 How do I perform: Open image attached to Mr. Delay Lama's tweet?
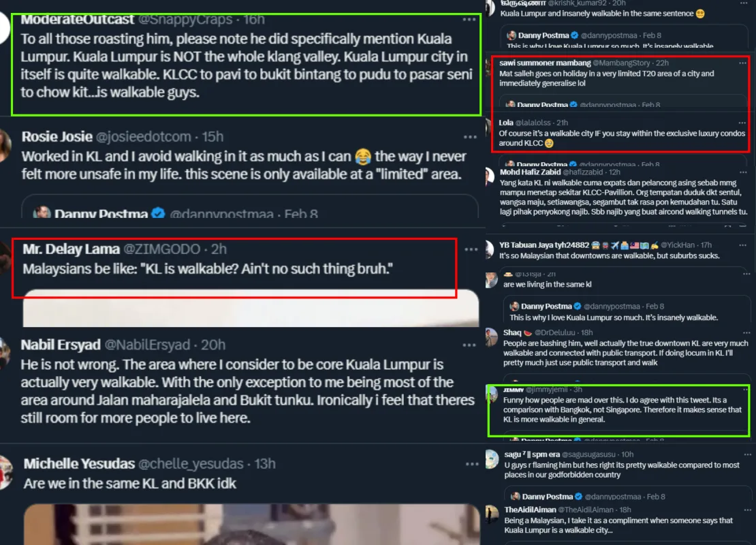pyautogui.click(x=251, y=308)
